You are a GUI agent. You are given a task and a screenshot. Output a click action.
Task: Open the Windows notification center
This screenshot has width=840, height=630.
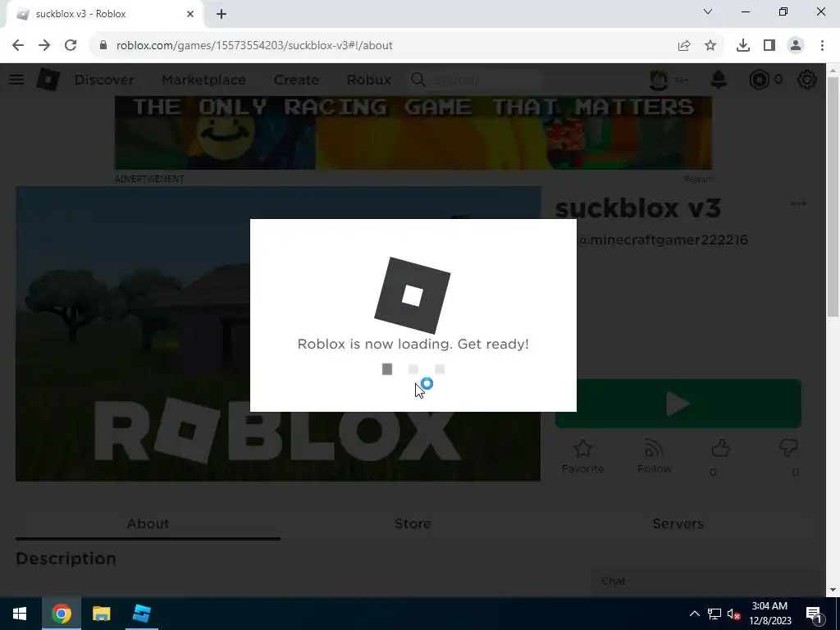point(814,614)
